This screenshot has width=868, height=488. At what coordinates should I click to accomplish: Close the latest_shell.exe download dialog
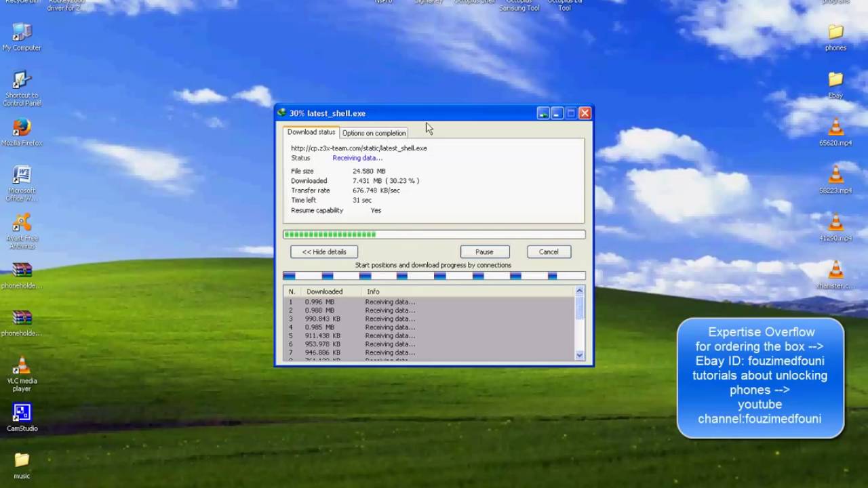tap(585, 113)
